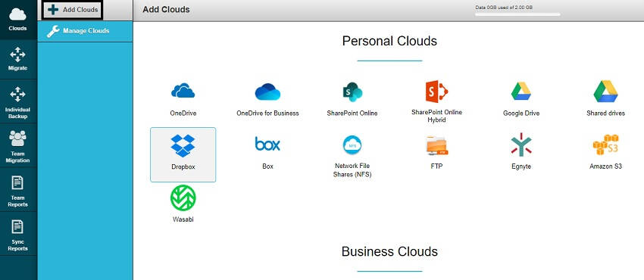Choose the FTP icon
This screenshot has width=644, height=280.
click(x=436, y=145)
